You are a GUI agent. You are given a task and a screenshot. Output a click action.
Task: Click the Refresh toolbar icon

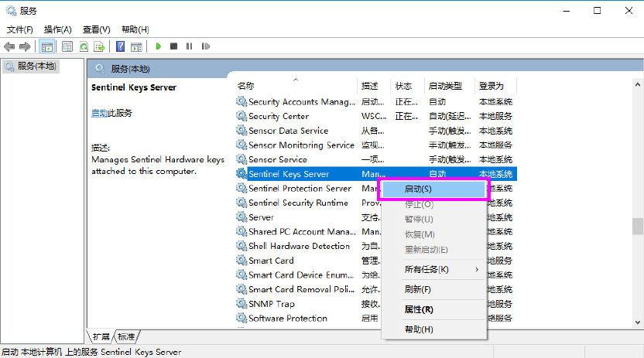(x=84, y=46)
